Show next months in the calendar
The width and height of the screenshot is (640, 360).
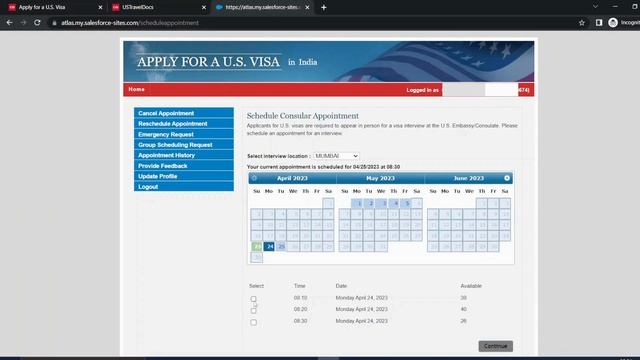coord(507,178)
